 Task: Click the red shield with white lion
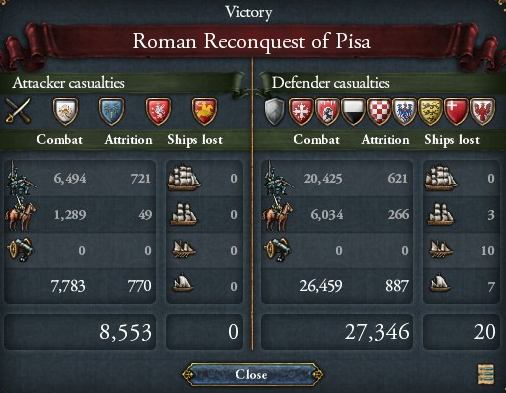pyautogui.click(x=158, y=111)
